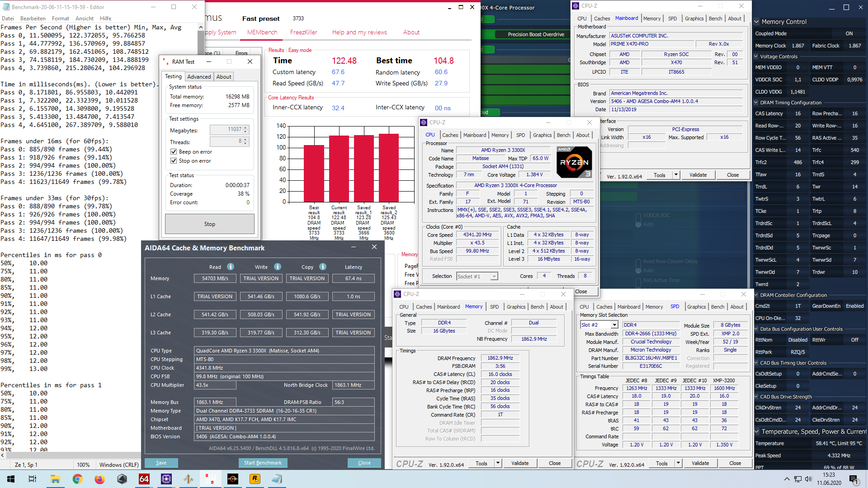
Task: Toggle the Stop on error checkbox
Action: point(173,161)
